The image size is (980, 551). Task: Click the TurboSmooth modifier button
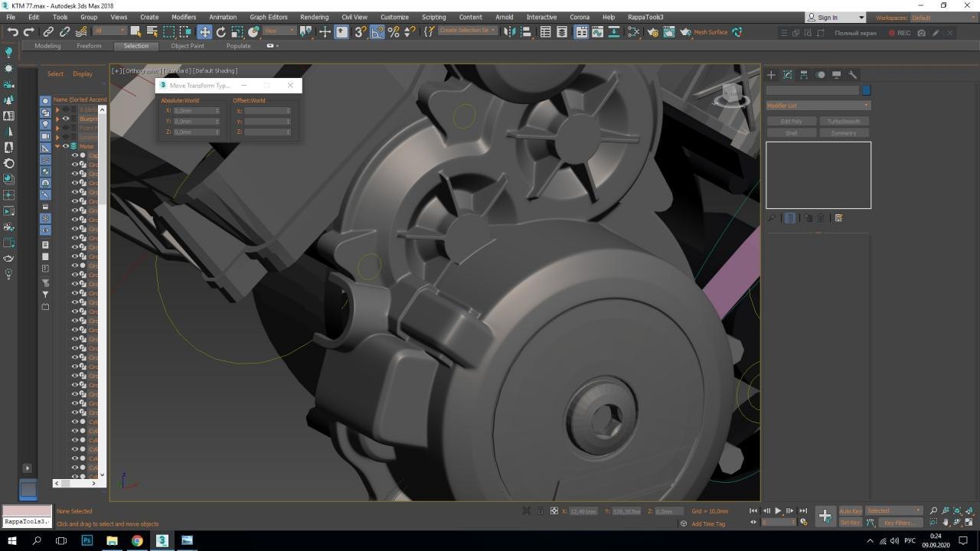pos(844,122)
